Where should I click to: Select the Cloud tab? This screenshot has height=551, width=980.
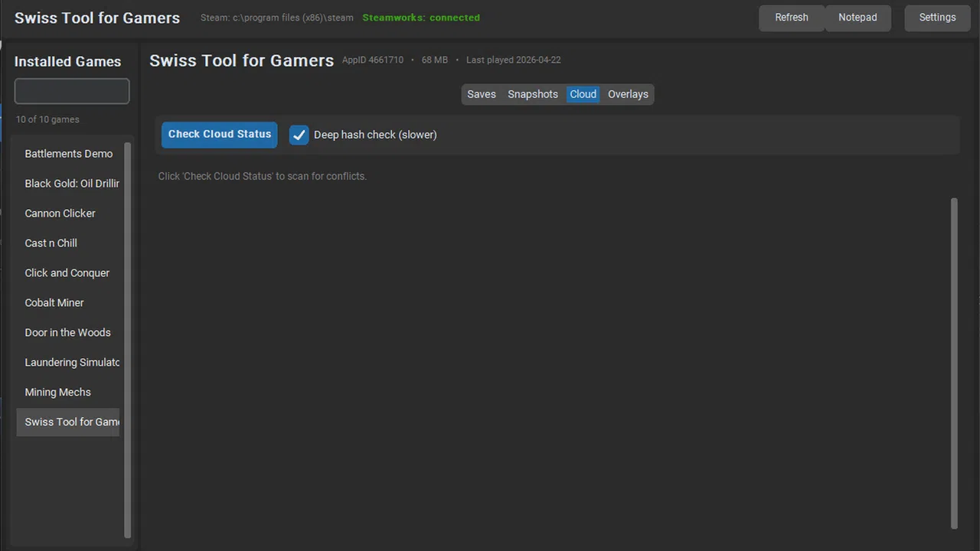coord(583,94)
